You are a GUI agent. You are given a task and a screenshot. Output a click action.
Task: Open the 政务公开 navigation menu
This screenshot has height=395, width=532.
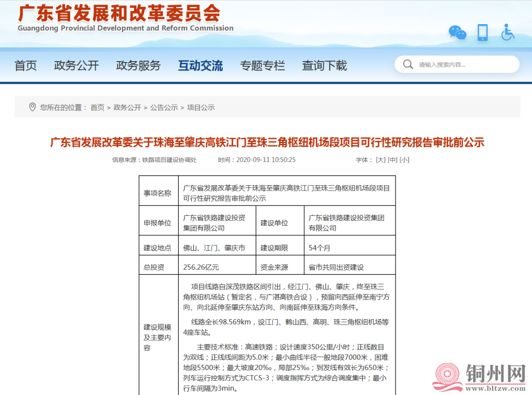point(76,66)
